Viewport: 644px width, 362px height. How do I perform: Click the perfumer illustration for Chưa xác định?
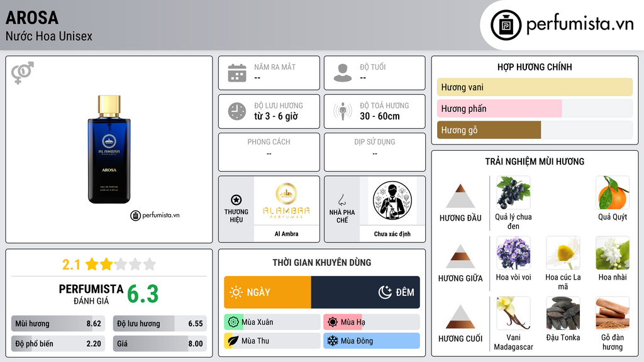392,200
